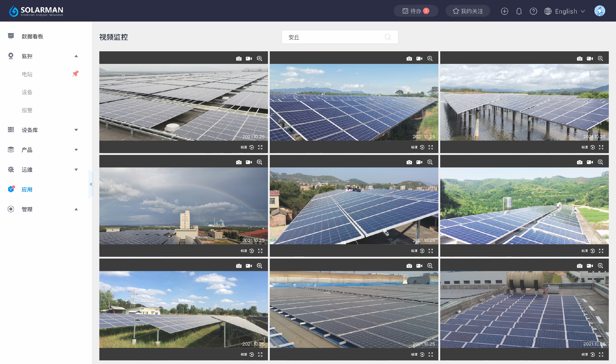Select 电站 under 监控
The height and width of the screenshot is (364, 616).
pyautogui.click(x=27, y=74)
